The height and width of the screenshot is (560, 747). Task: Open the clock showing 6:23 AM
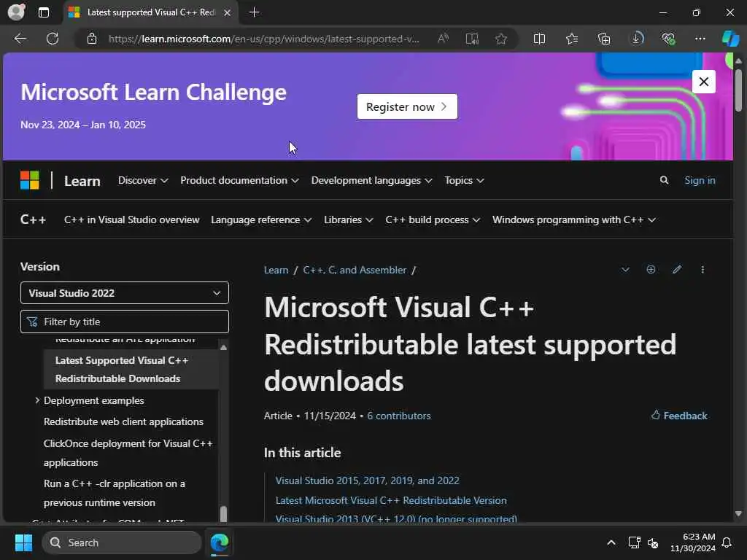(693, 542)
